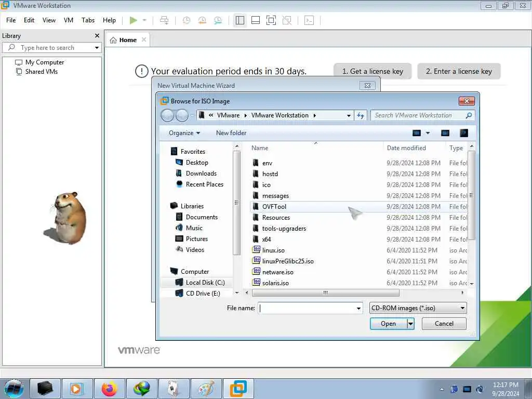Click the dialog help icon
The width and height of the screenshot is (532, 399).
[464, 133]
